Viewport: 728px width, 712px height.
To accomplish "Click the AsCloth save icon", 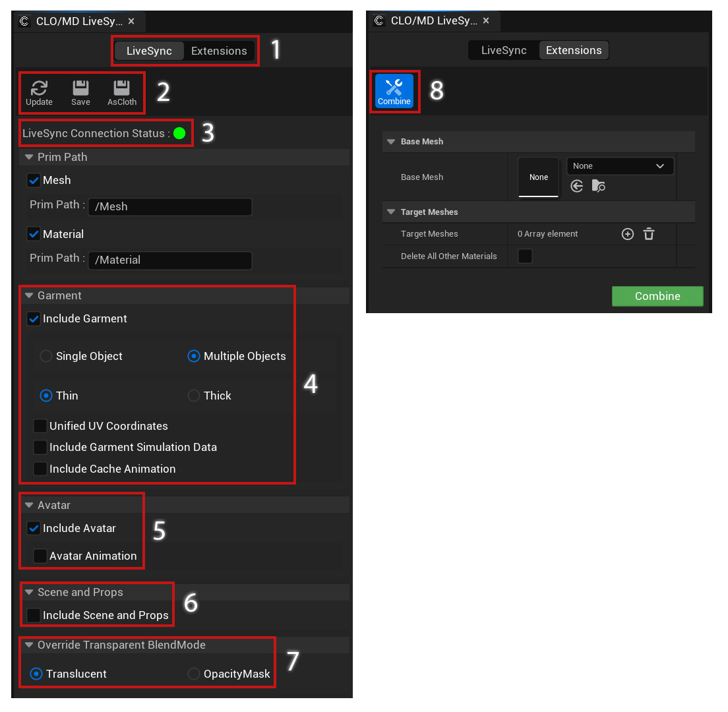I will point(121,88).
